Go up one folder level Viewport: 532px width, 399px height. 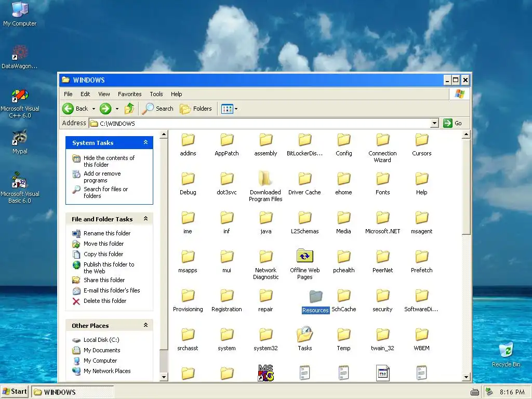coord(129,109)
